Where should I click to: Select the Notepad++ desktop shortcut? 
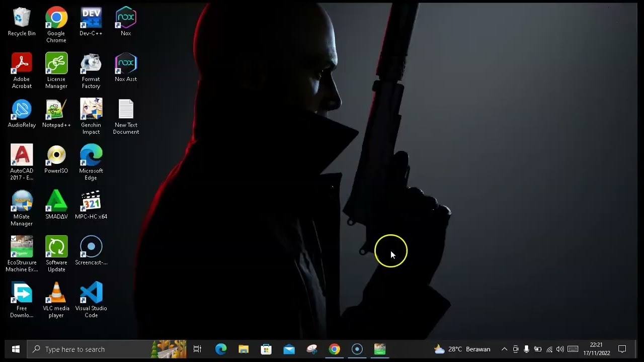click(56, 113)
